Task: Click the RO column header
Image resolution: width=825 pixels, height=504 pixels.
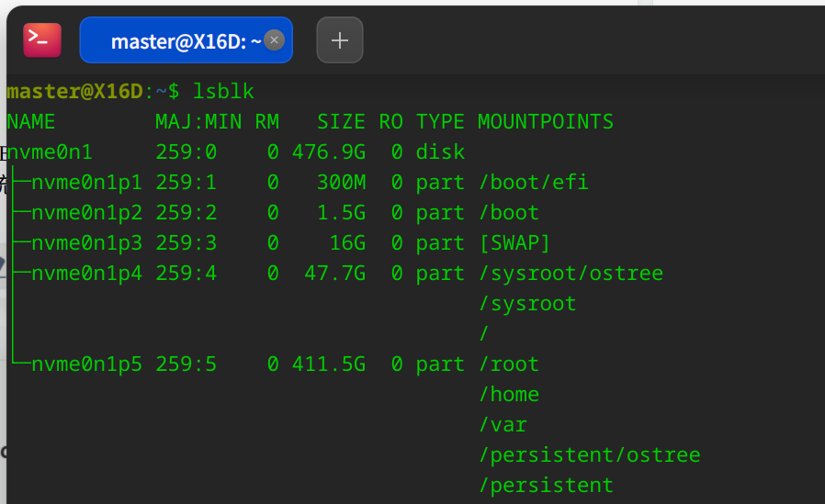Action: (391, 122)
